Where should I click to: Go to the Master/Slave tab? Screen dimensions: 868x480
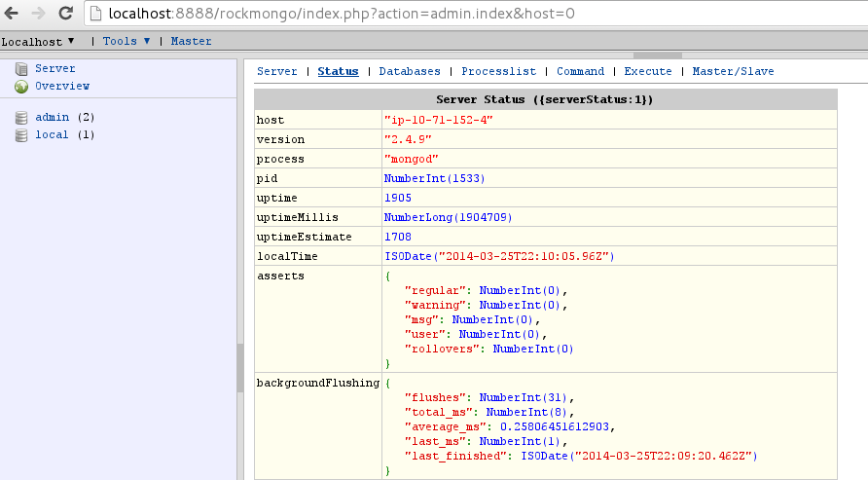click(733, 71)
